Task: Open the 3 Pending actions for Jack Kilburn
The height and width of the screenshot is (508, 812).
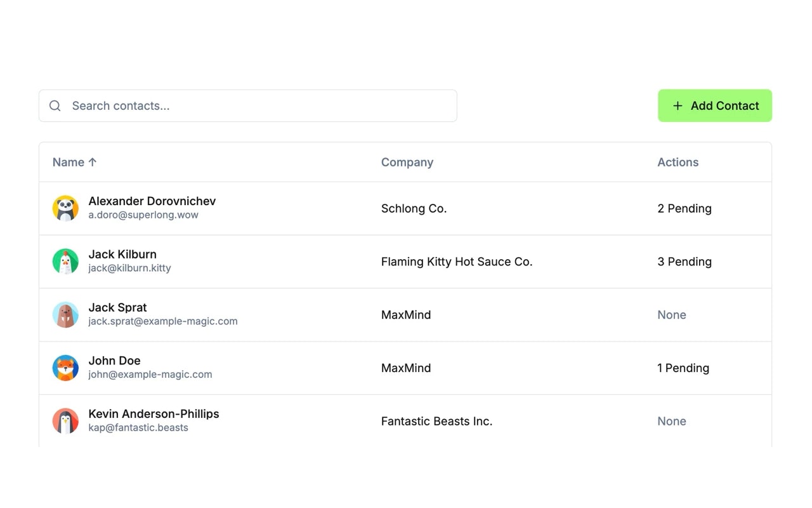Action: pos(684,262)
